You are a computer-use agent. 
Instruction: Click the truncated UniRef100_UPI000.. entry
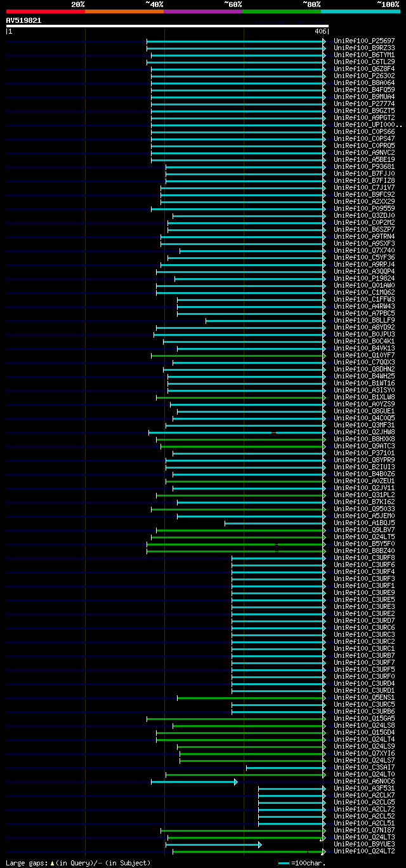[368, 125]
